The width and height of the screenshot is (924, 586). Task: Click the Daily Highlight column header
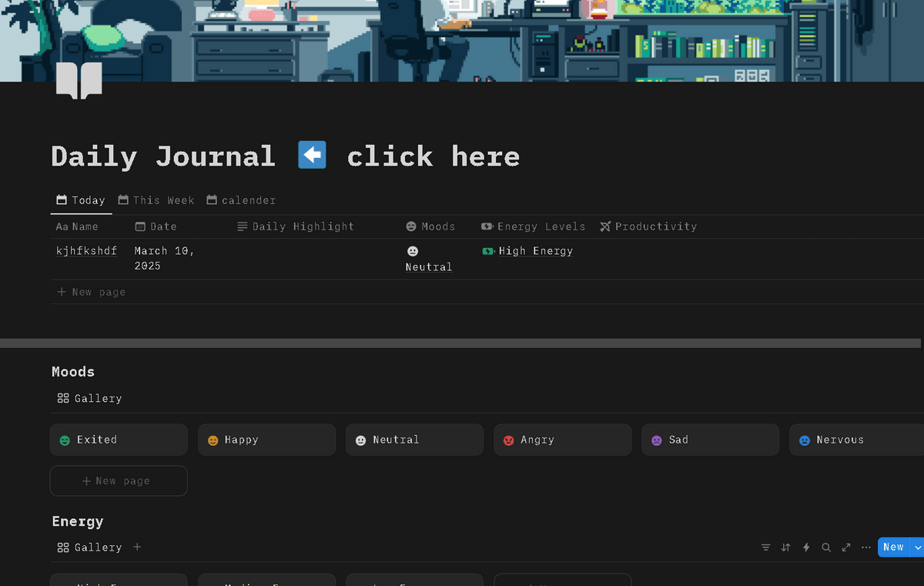pyautogui.click(x=296, y=226)
